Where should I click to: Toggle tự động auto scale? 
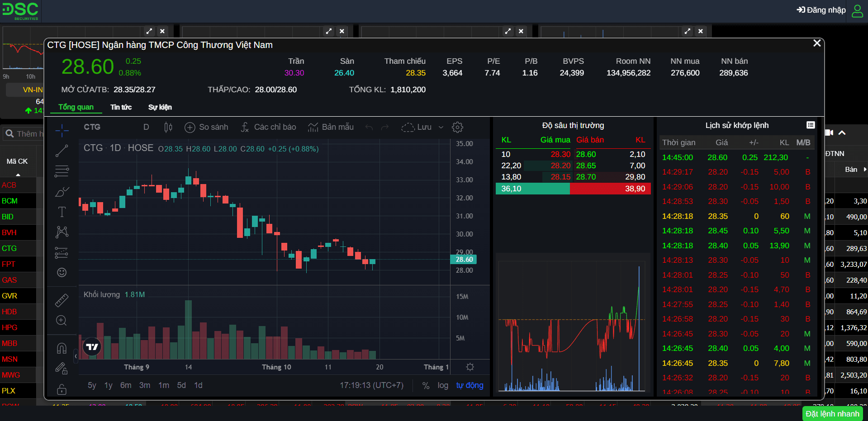(x=470, y=385)
